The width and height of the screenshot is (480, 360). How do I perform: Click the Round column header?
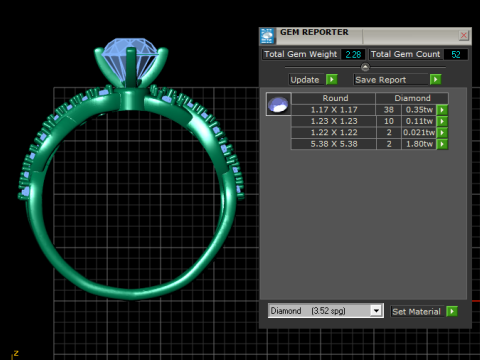334,98
